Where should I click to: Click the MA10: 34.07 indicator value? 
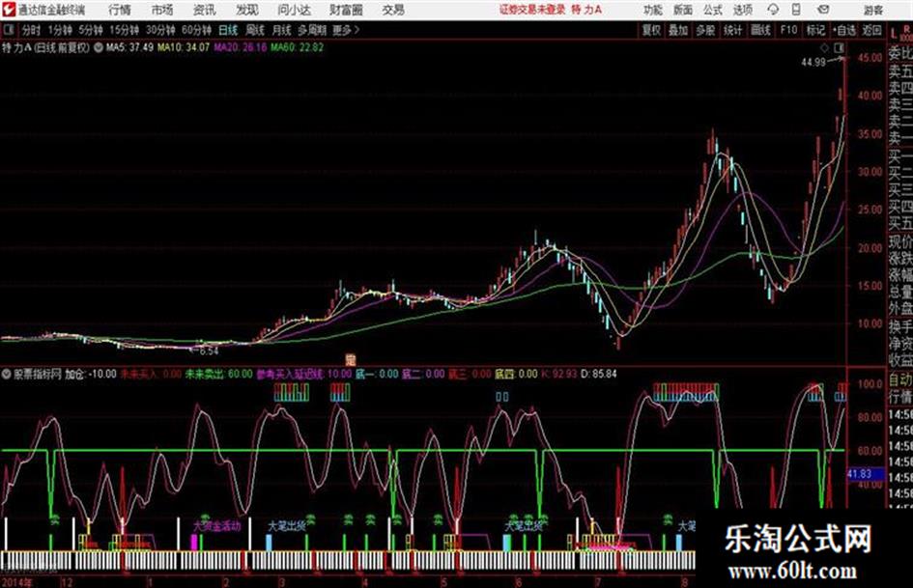(x=183, y=47)
